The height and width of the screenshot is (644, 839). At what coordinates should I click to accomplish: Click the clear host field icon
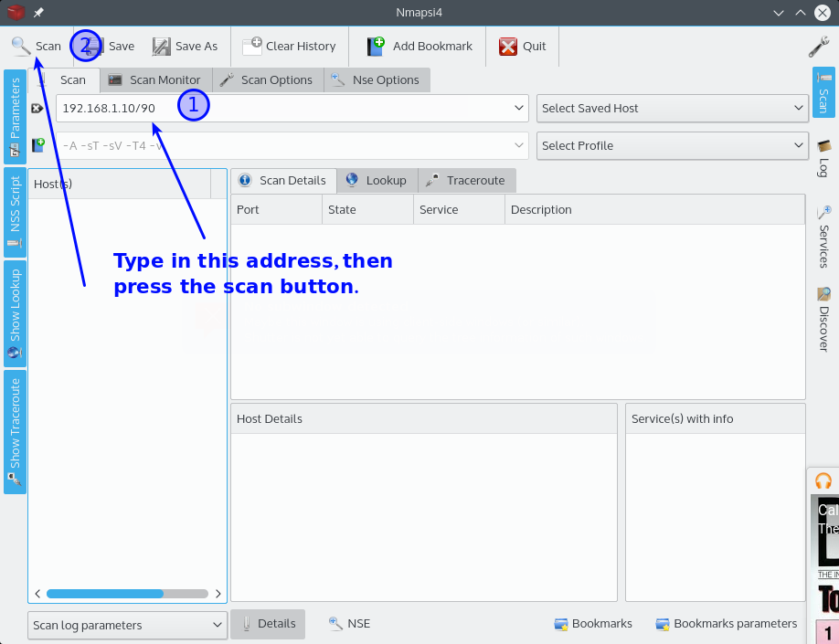click(x=37, y=109)
